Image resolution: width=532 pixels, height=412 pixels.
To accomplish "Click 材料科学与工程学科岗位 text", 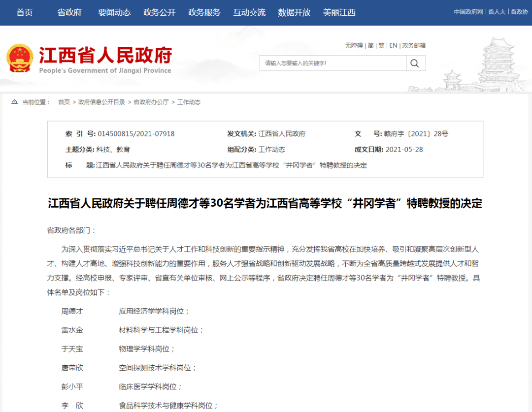I will (159, 330).
